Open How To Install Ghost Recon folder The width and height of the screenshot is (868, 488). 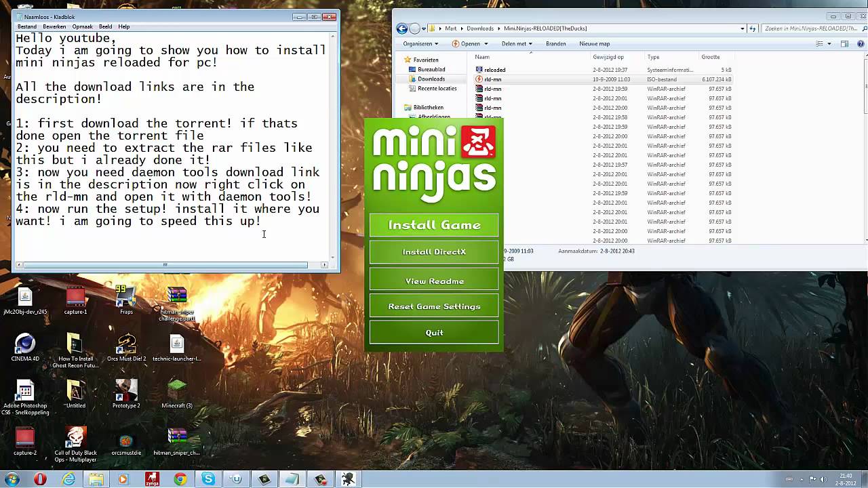point(75,351)
